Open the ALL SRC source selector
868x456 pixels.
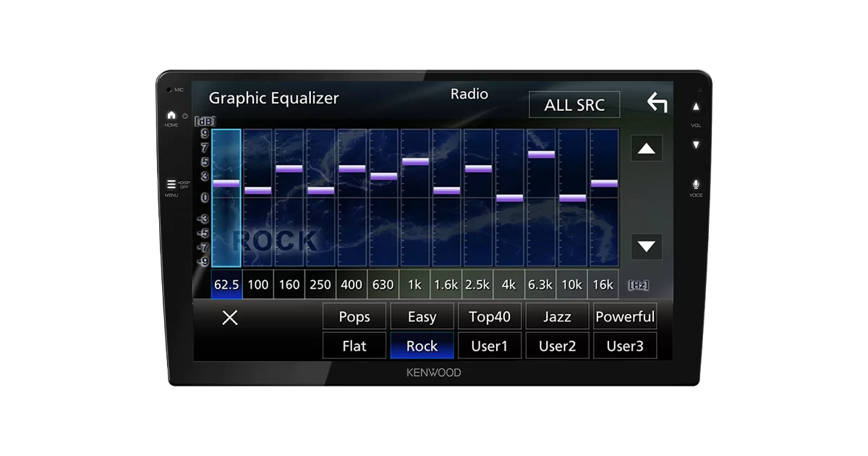tap(574, 105)
